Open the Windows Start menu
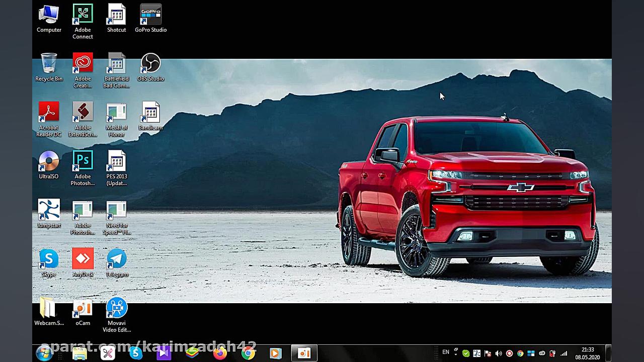The height and width of the screenshot is (362, 644). tap(44, 353)
